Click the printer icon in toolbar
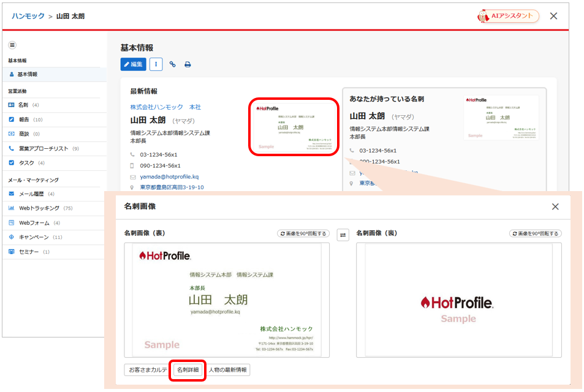This screenshot has height=392, width=584. point(188,64)
